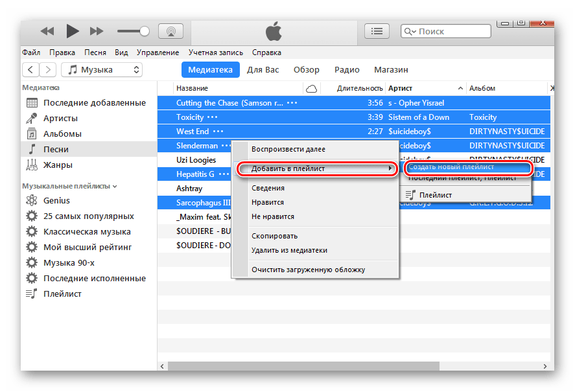Open the Вид menu
This screenshot has height=392, width=575.
tap(121, 52)
